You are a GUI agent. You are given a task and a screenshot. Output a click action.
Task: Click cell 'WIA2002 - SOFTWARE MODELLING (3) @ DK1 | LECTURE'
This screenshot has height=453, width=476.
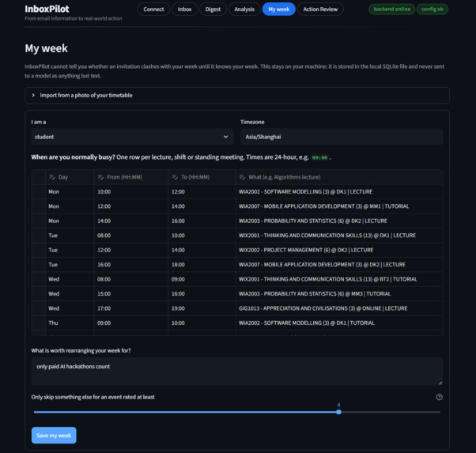(x=339, y=191)
